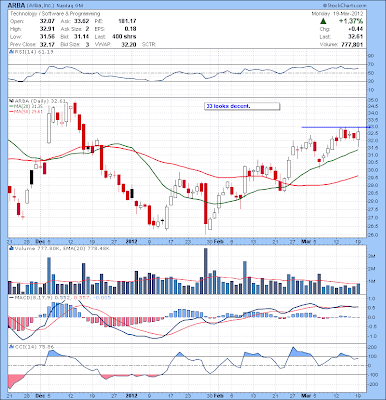Click the EPS value 0.18

pyautogui.click(x=130, y=29)
